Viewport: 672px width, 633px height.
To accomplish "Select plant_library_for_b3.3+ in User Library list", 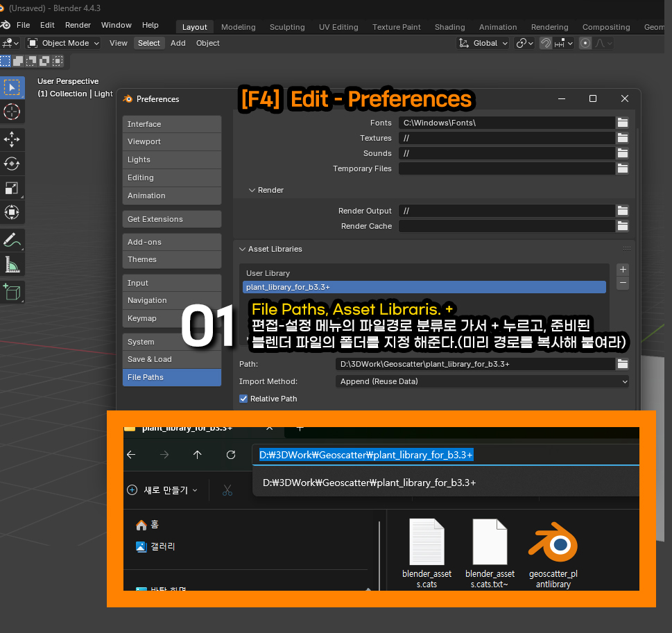I will coord(424,287).
